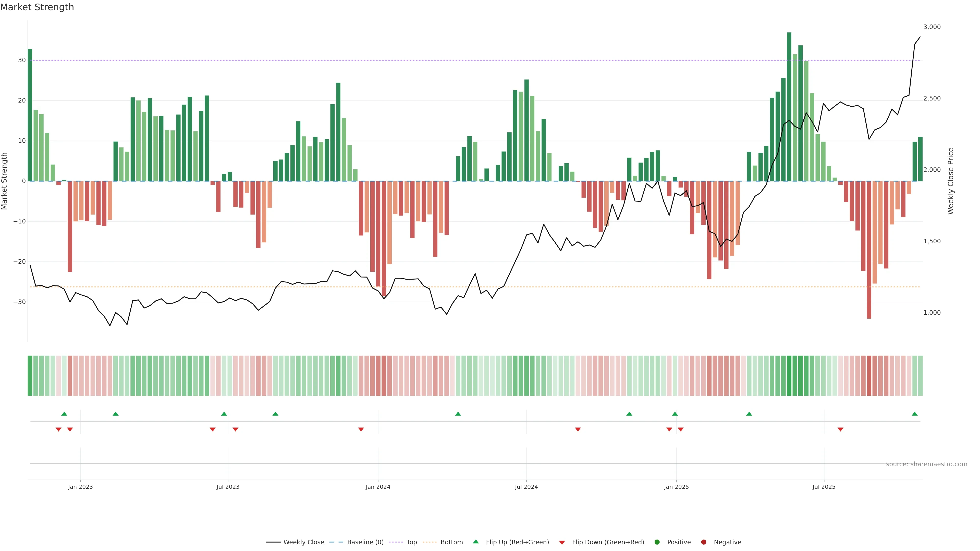Click the red Flip Down legend triangle
Viewport: 980px width, 551px height.
point(561,543)
